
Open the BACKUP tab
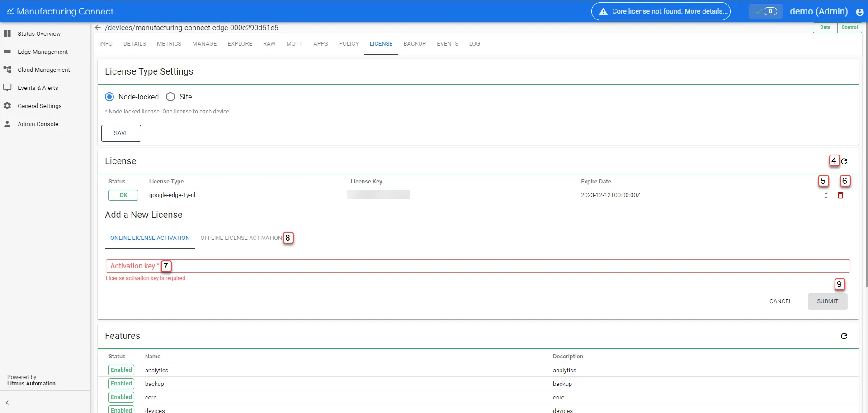[x=415, y=44]
